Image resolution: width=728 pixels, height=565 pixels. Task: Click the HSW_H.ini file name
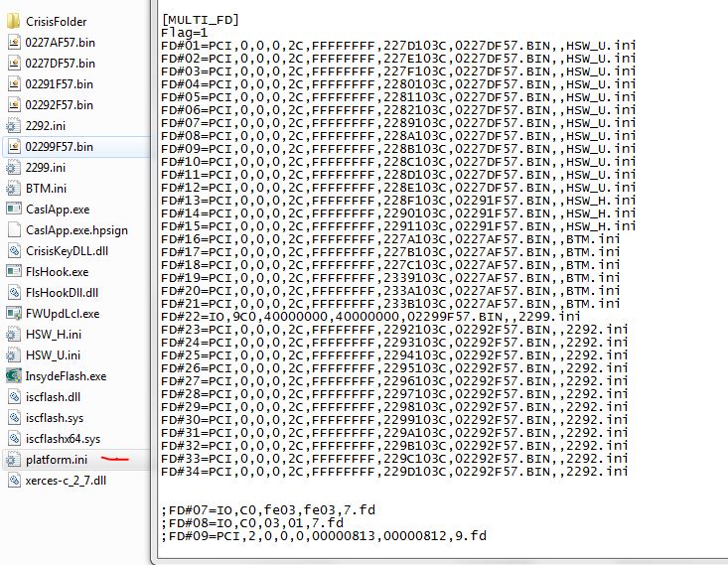click(54, 335)
